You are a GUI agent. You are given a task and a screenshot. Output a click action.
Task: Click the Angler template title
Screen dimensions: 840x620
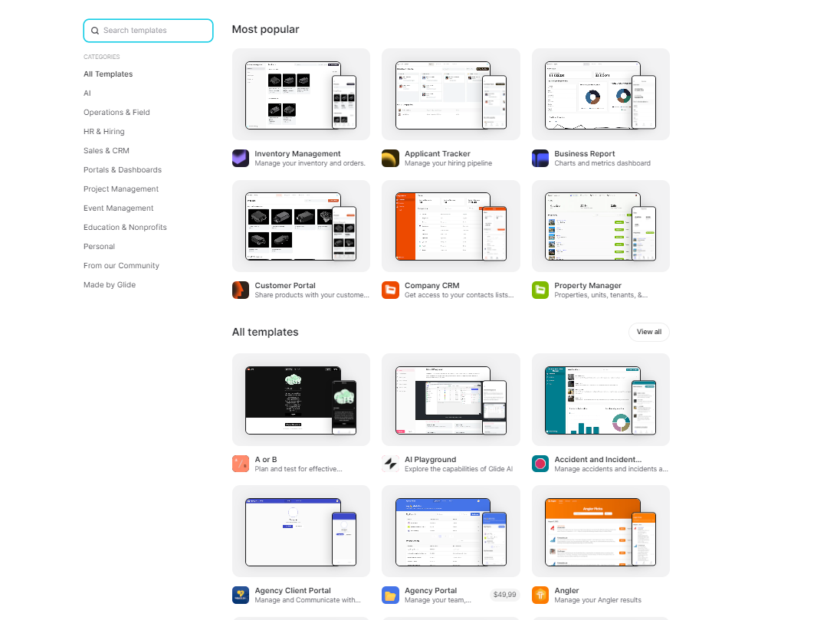tap(566, 591)
